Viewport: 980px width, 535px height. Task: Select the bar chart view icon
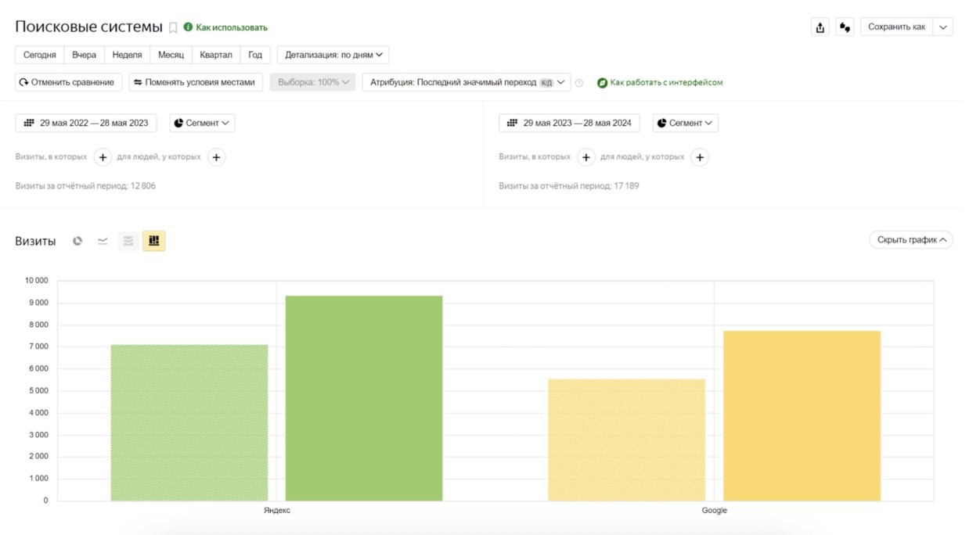click(x=153, y=241)
